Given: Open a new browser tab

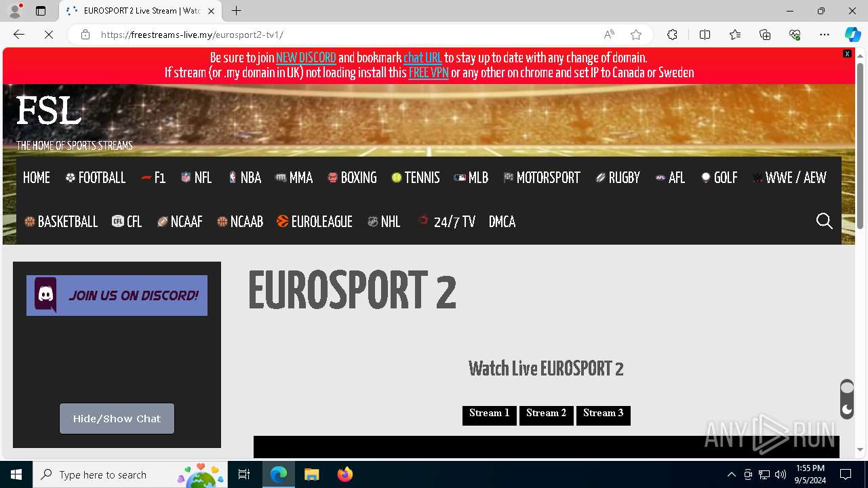Looking at the screenshot, I should 236,11.
